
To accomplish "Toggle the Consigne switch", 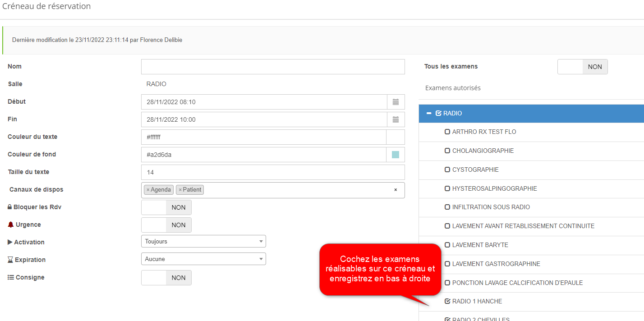I will 166,278.
